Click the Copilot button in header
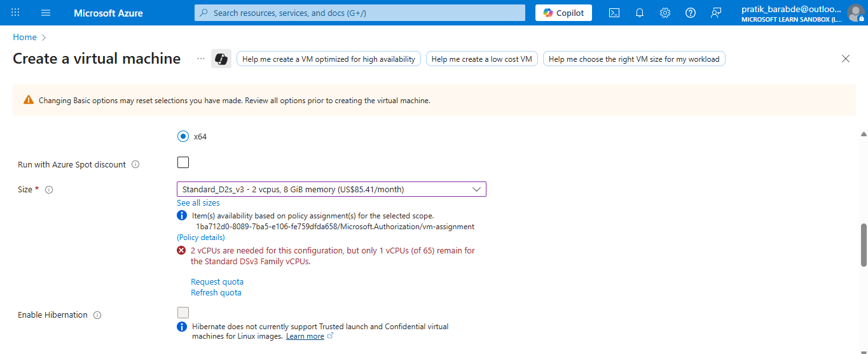The height and width of the screenshot is (354, 868). (x=563, y=13)
